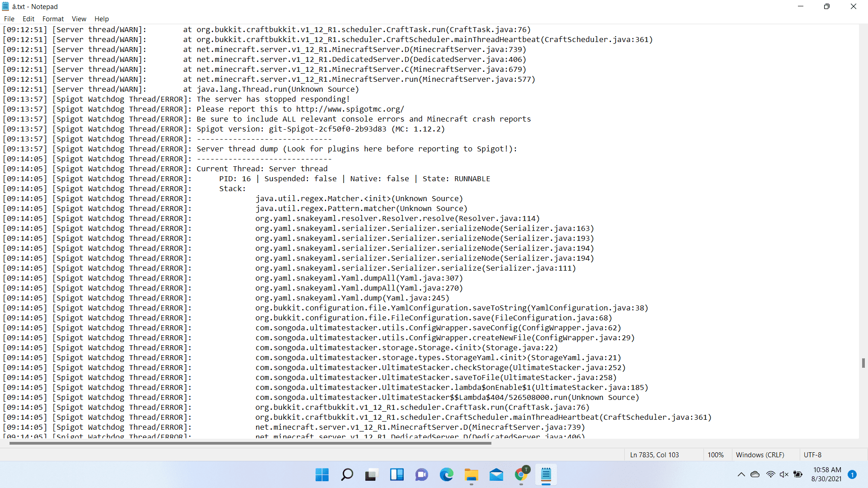
Task: Open File Explorer from taskbar
Action: tap(471, 474)
